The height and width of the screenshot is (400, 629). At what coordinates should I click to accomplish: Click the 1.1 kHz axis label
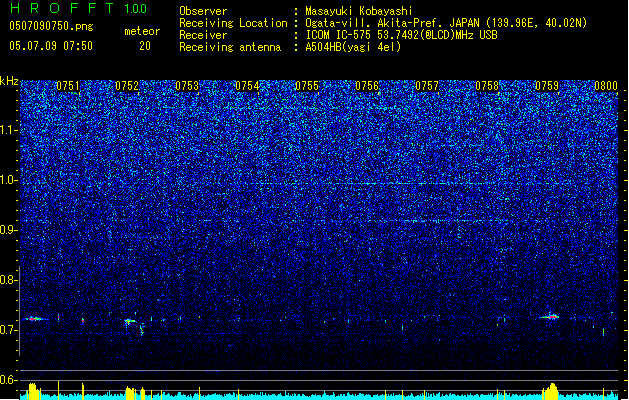pos(8,130)
